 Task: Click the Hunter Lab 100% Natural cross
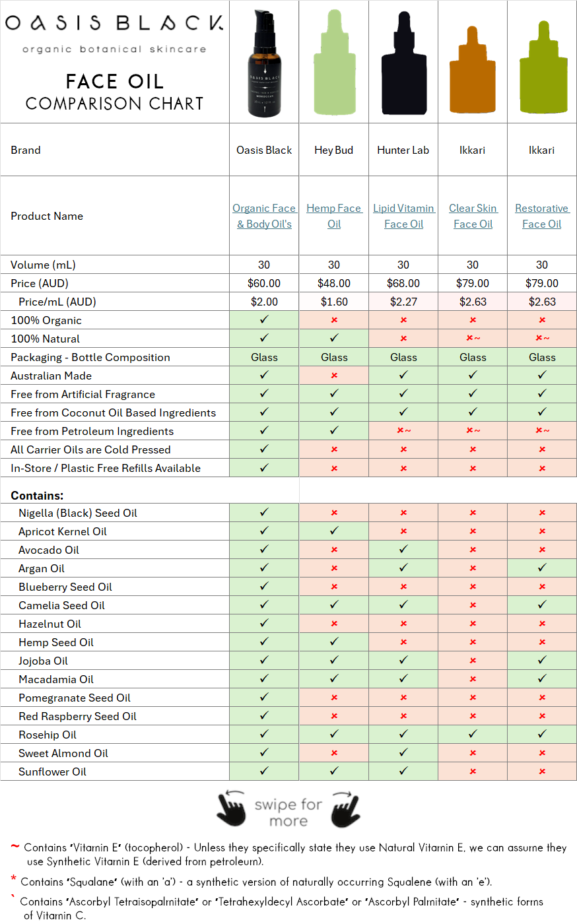(403, 339)
